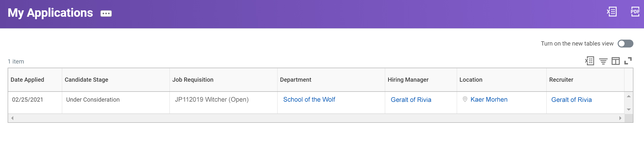Screen dimensions: 644x141
Task: Click the Candidate Stage column header
Action: tap(86, 80)
